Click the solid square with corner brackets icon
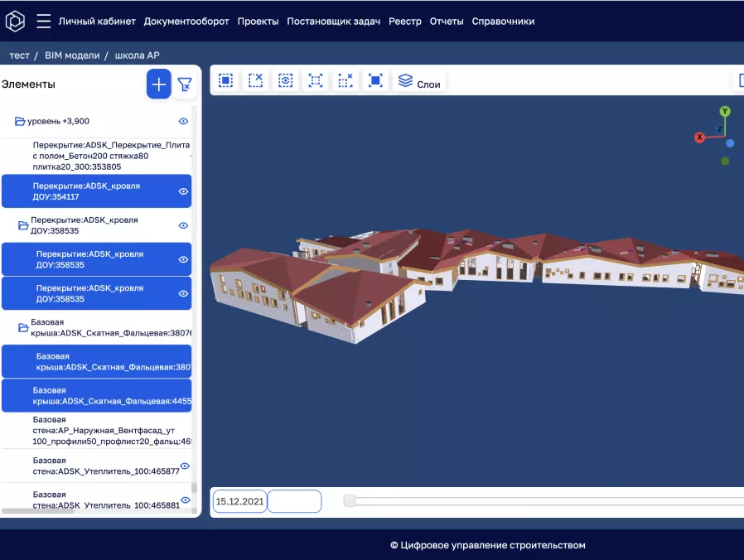Viewport: 744px width, 560px height. 375,80
